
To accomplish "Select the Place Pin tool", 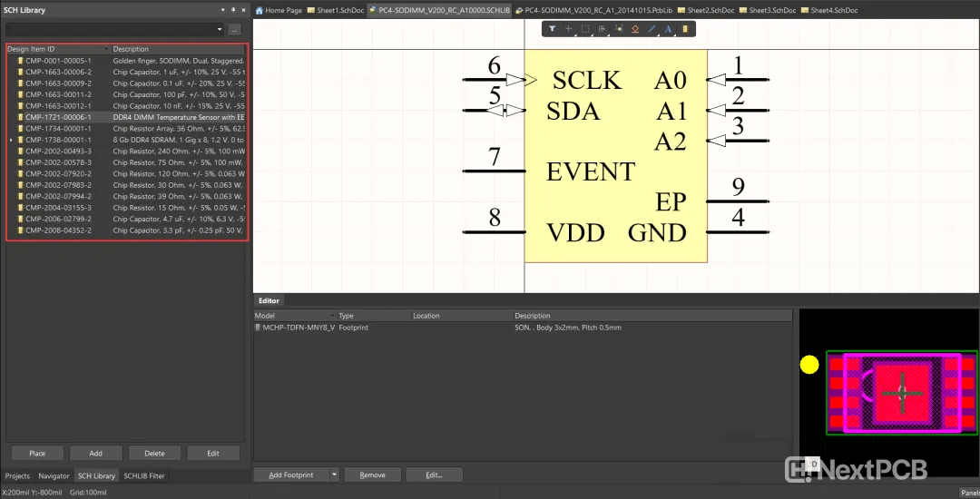I will tap(618, 29).
